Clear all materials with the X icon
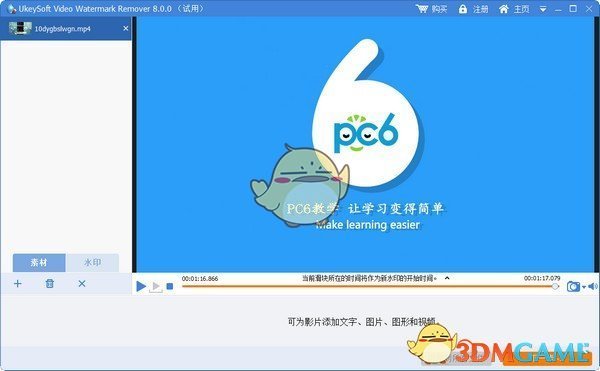 [x=82, y=284]
